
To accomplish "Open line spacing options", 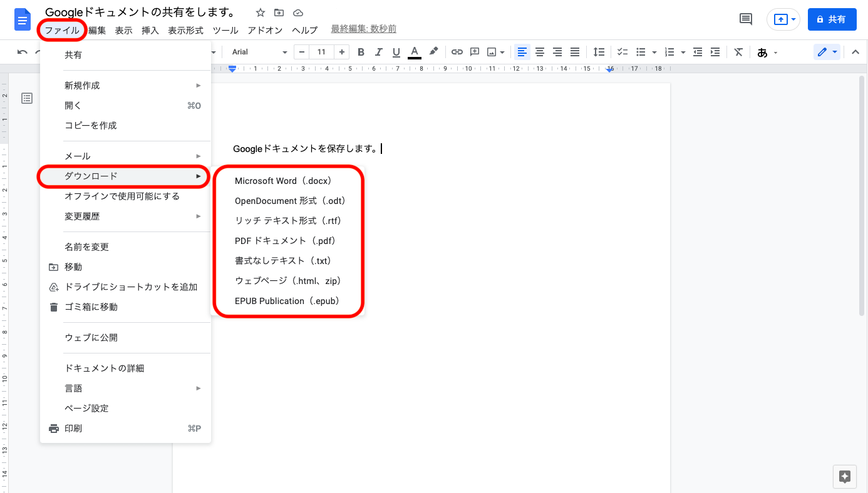I will pyautogui.click(x=599, y=53).
